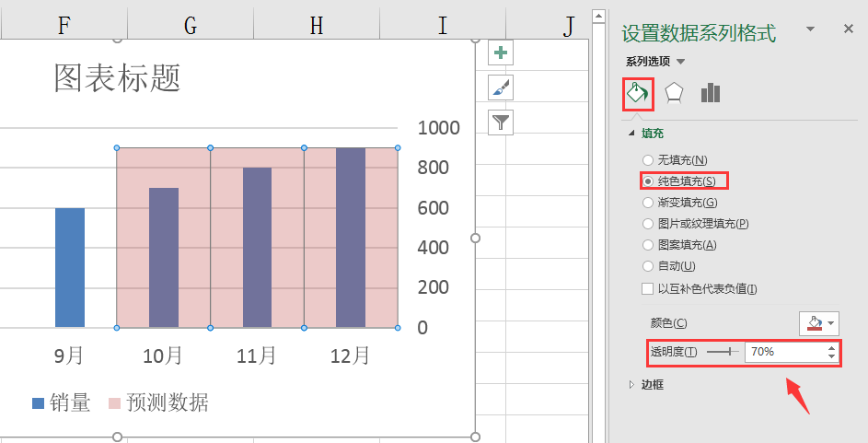
Task: Close the 设置数据系列格式 pane
Action: coord(848,29)
